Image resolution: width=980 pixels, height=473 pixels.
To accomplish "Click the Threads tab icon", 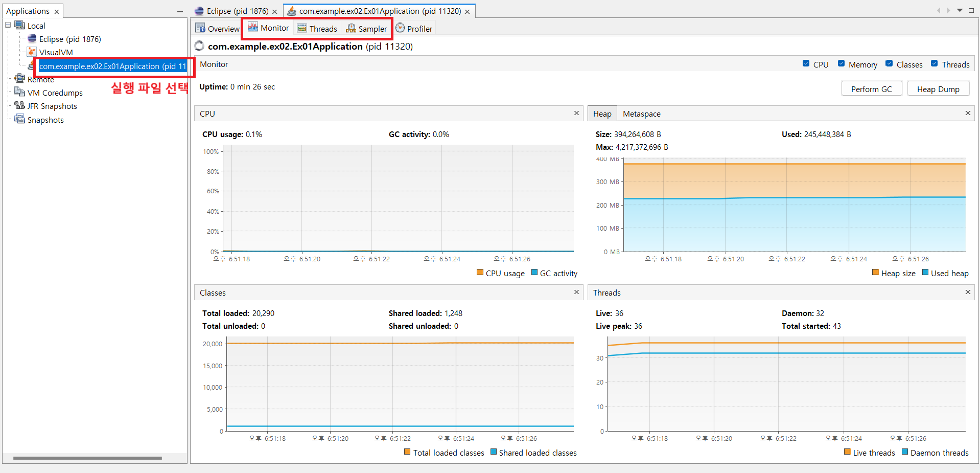I will [302, 28].
